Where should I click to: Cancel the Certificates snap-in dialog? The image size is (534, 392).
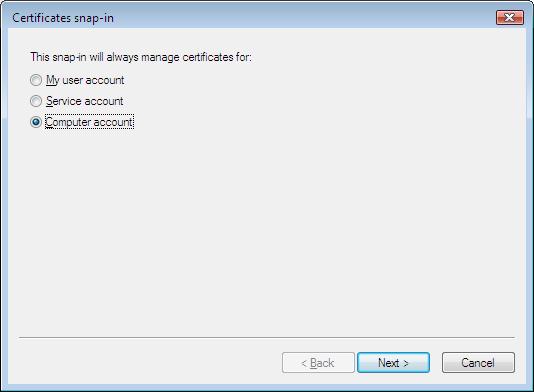478,363
